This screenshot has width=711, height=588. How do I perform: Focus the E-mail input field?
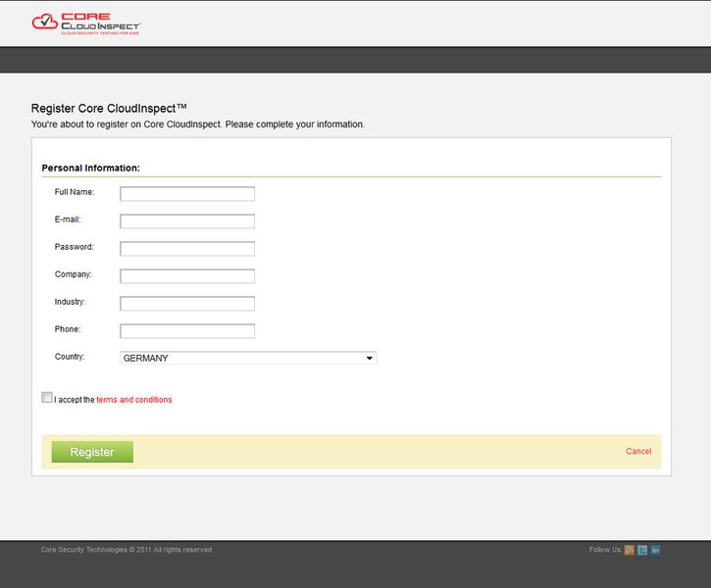point(187,221)
